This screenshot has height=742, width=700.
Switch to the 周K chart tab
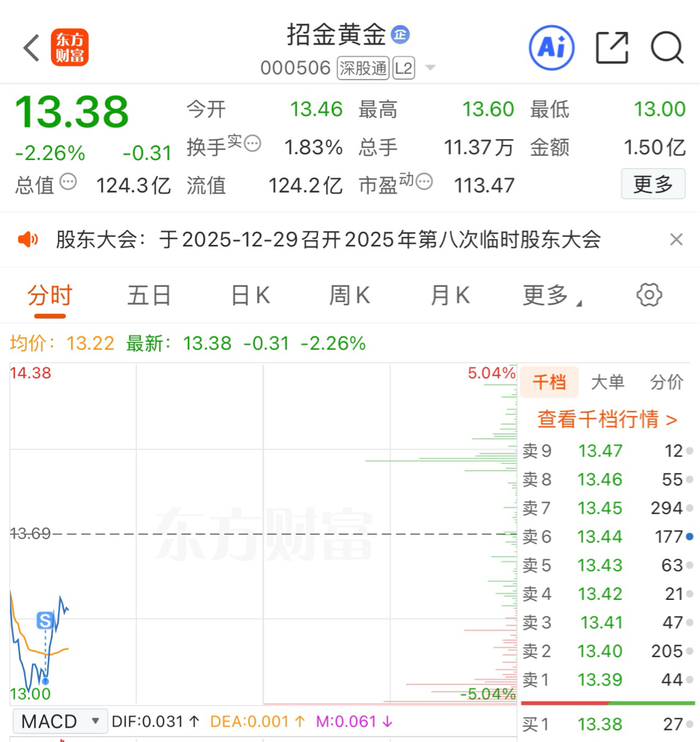(350, 296)
